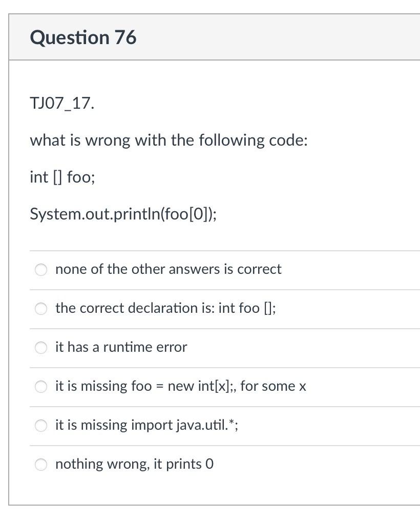Viewport: 420px width, 521px height.
Task: Click the answer text 'it is missing foo = new int[x];'
Action: [x=180, y=387]
